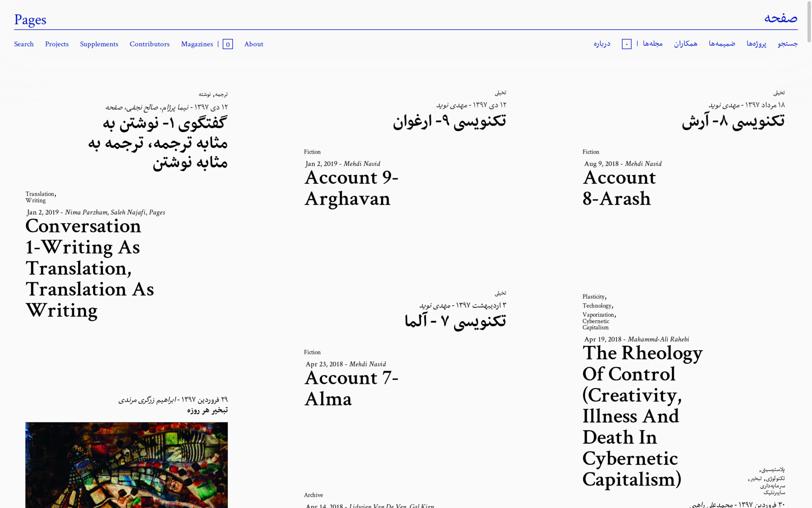Open the Account 8-Arash article
The height and width of the screenshot is (508, 812).
pos(619,188)
